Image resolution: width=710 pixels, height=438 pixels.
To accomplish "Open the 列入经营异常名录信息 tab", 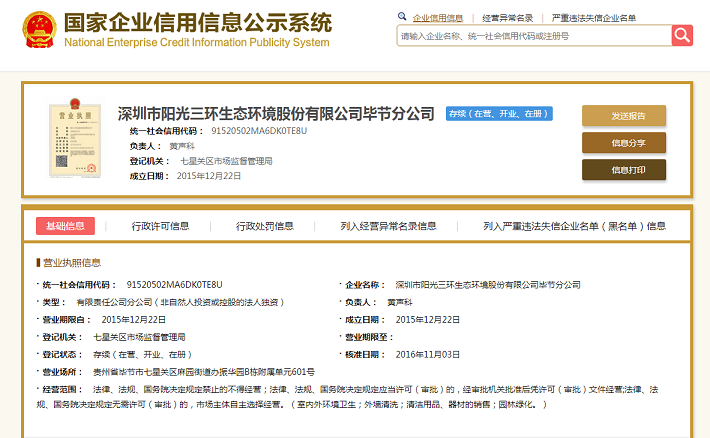I will pyautogui.click(x=388, y=226).
